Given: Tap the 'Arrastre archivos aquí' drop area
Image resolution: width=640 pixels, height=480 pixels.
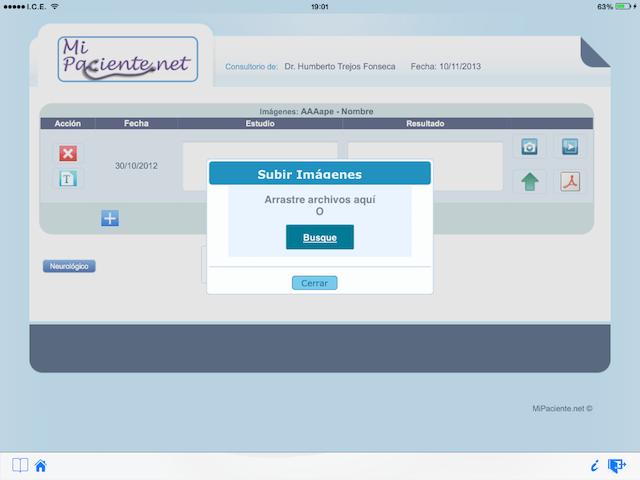Looking at the screenshot, I should pos(320,205).
